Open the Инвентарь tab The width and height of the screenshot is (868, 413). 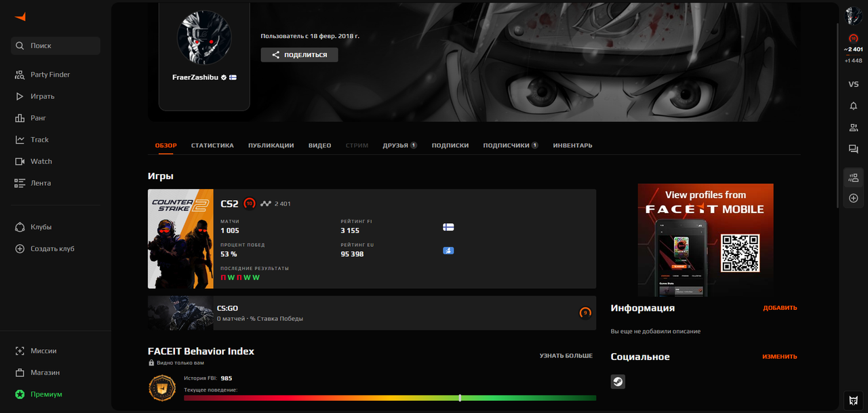coord(572,145)
